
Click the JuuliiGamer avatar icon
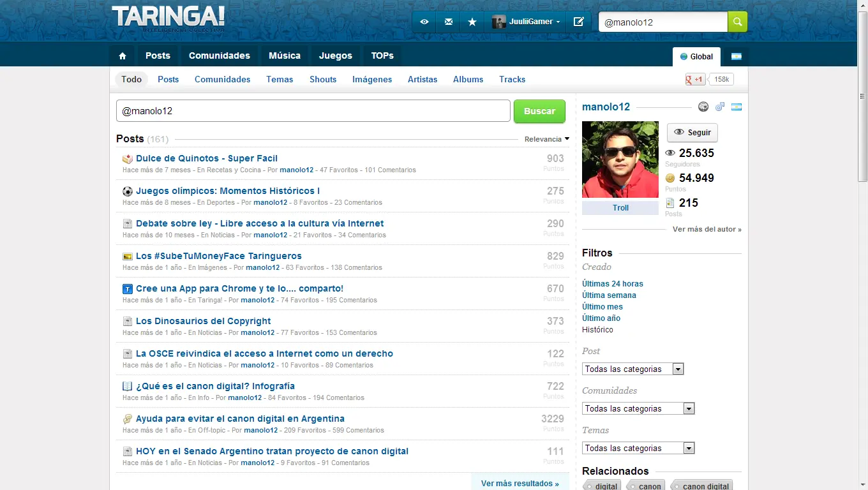(x=498, y=22)
